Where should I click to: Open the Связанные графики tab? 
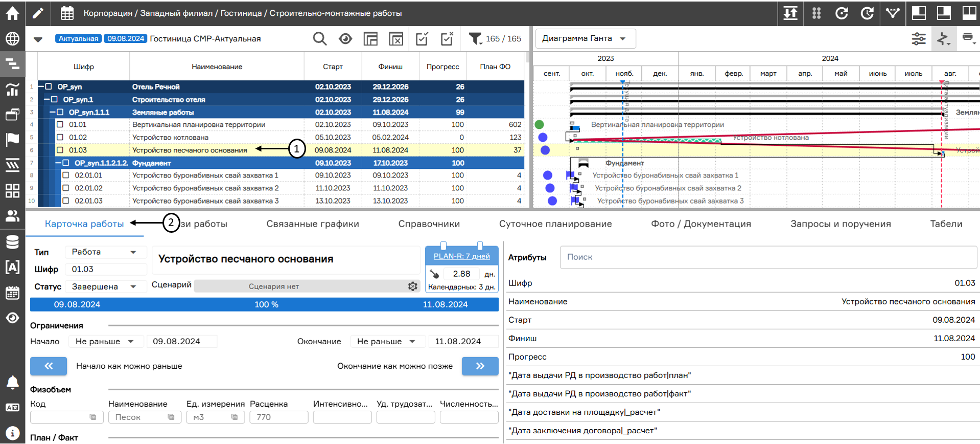tap(313, 224)
